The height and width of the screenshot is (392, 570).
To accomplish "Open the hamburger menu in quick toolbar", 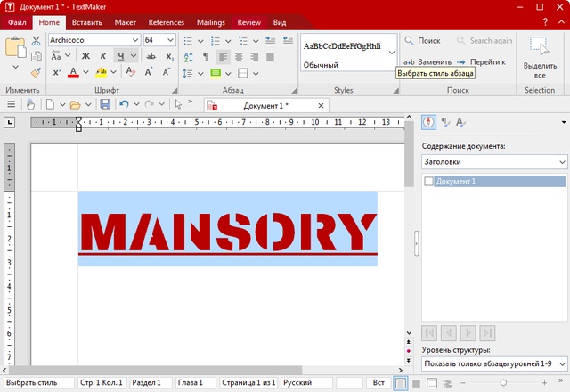I will click(x=12, y=104).
